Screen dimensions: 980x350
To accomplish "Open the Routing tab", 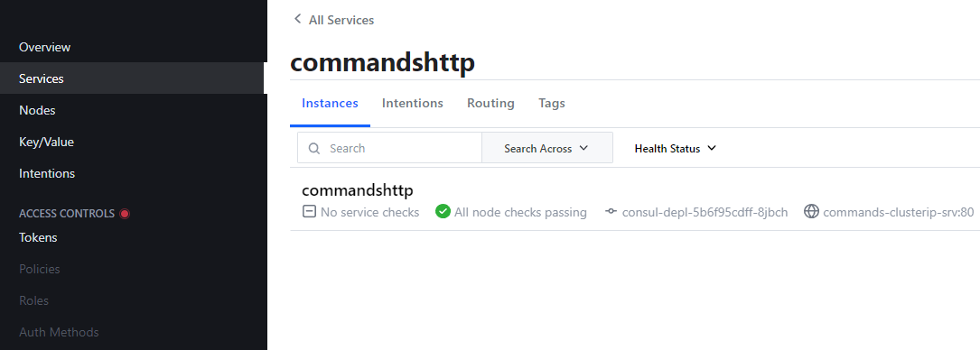I will coord(490,103).
